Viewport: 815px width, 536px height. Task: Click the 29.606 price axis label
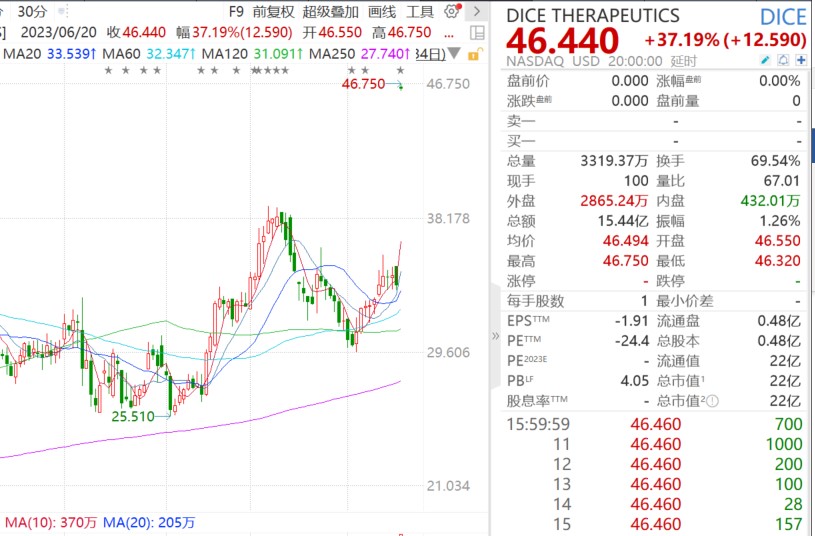point(448,352)
